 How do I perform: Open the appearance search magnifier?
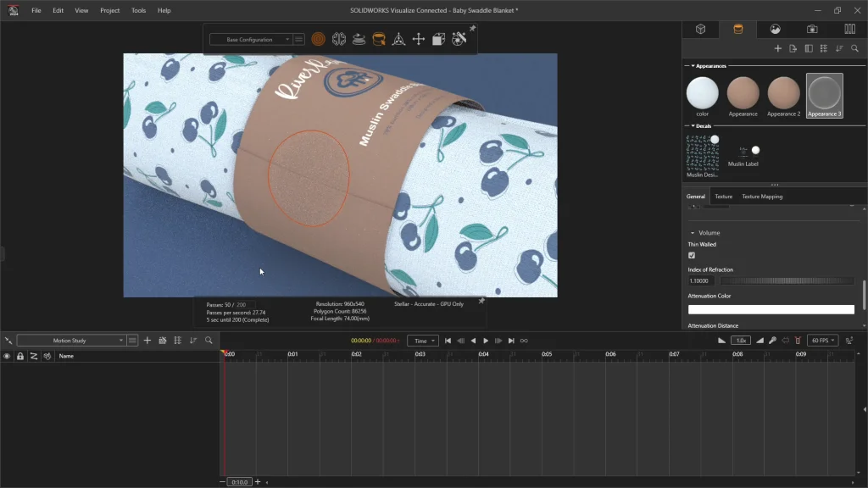(854, 49)
